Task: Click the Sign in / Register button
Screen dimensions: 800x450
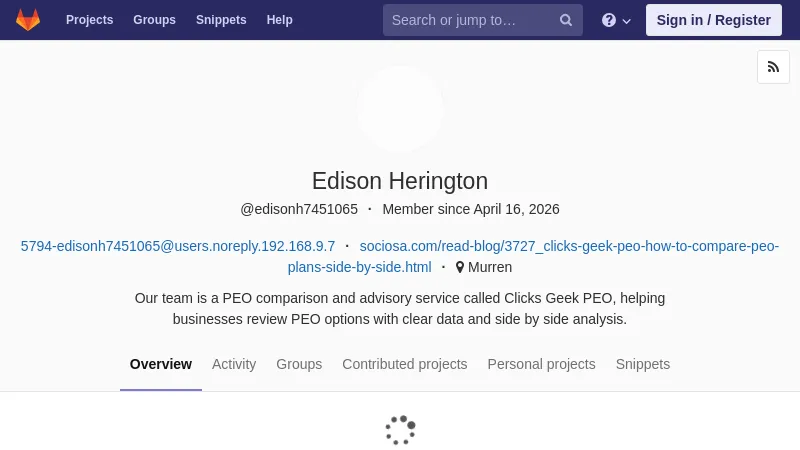Action: (x=713, y=20)
